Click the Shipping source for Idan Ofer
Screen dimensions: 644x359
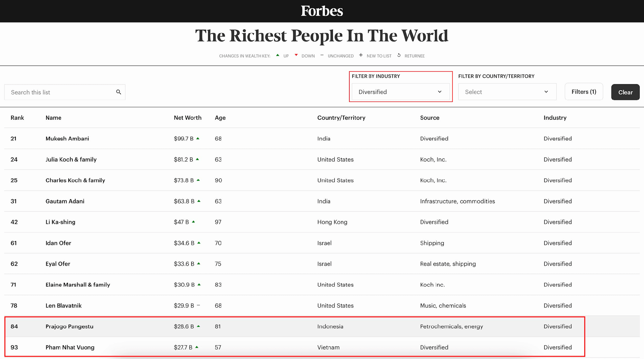pos(432,243)
